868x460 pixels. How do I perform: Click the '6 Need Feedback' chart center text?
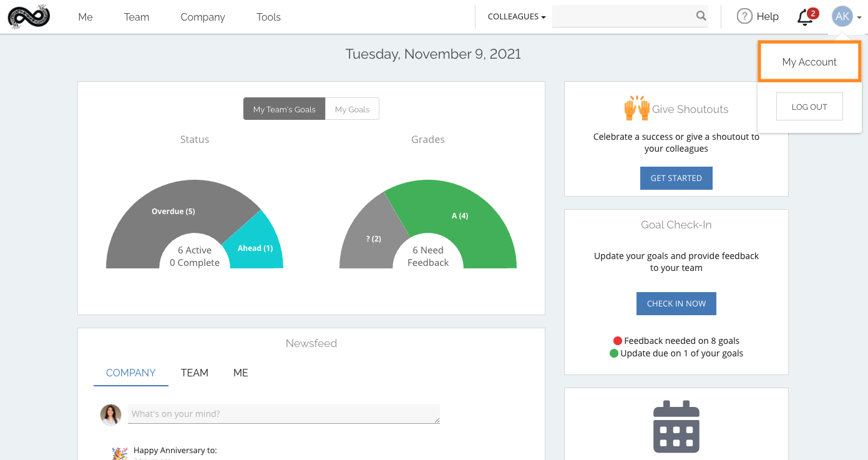(428, 257)
